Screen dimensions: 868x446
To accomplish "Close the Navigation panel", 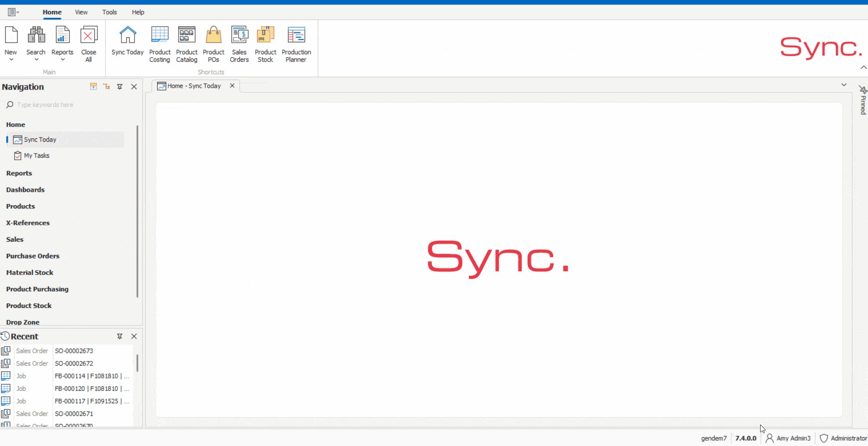I will tap(134, 87).
